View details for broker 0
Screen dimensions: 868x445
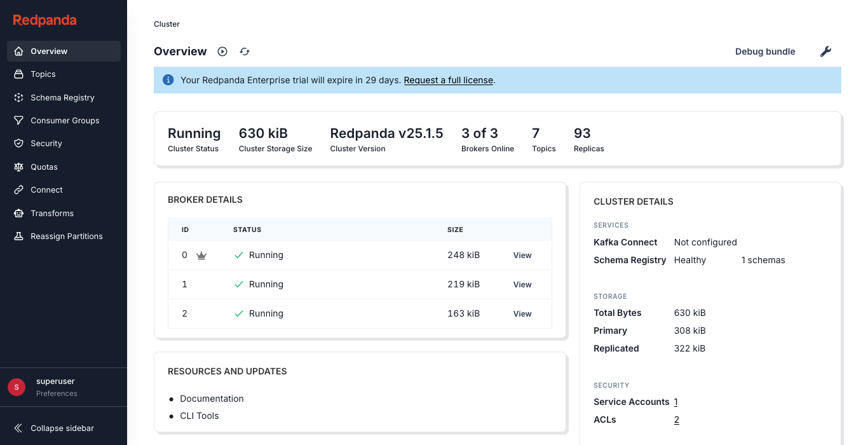pyautogui.click(x=522, y=256)
